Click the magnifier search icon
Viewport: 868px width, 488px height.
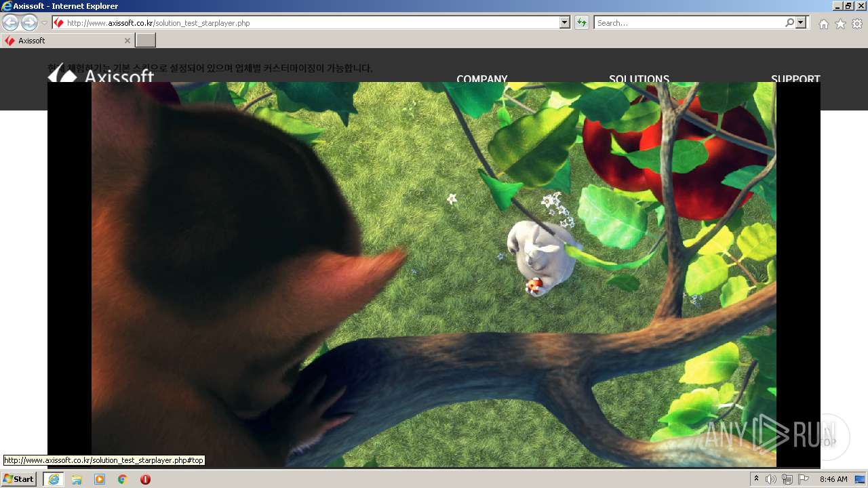tap(789, 22)
